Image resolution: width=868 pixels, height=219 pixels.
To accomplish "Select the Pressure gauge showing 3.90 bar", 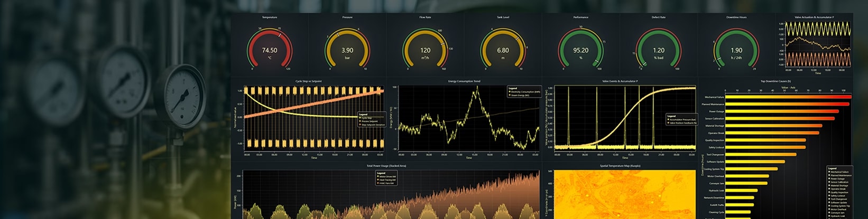I will 347,51.
